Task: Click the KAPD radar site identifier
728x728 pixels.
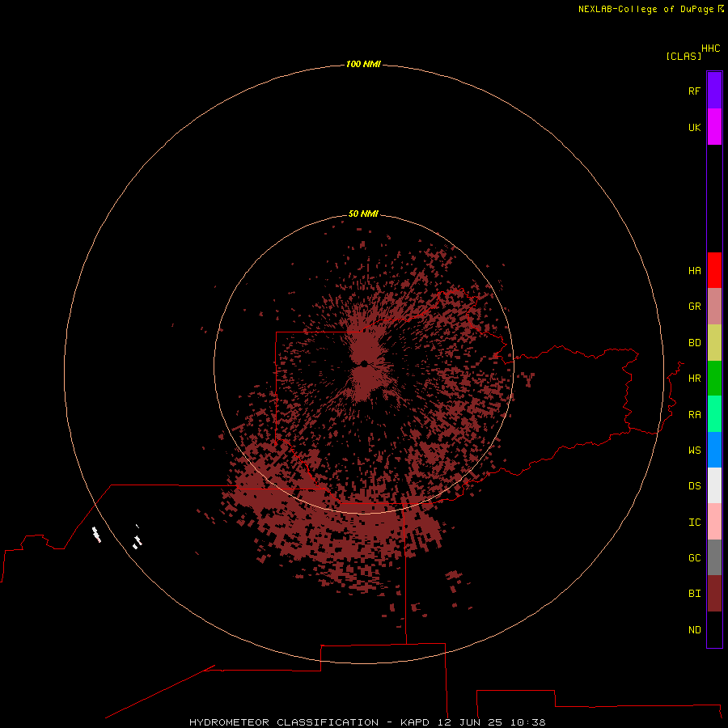Action: point(415,722)
